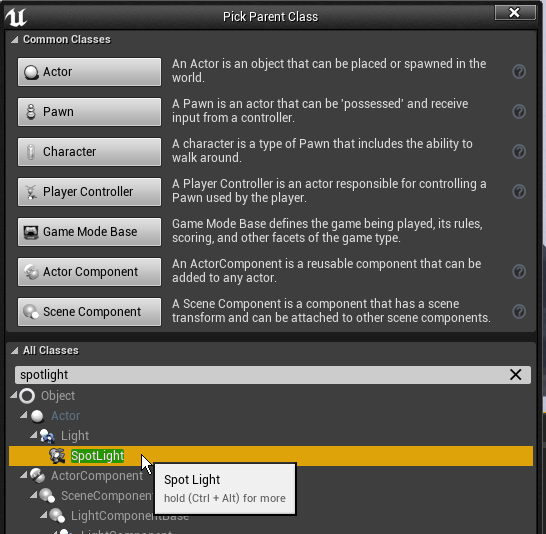Screen dimensions: 546x534
Task: Choose the Character parent class button
Action: [x=89, y=152]
